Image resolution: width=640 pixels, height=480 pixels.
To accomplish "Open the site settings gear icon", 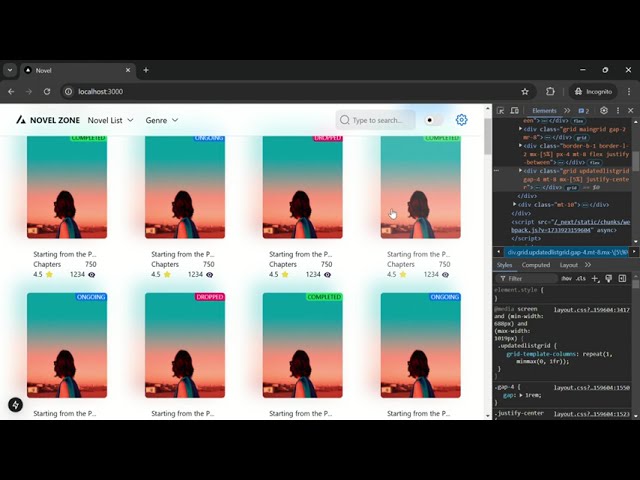I will [461, 120].
